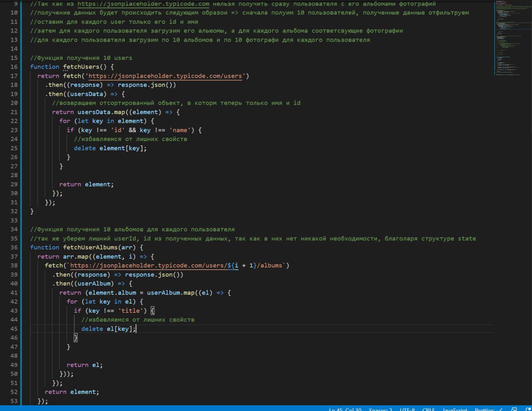Click the 'name' string literal on line 23
This screenshot has width=532, height=411.
tap(180, 130)
